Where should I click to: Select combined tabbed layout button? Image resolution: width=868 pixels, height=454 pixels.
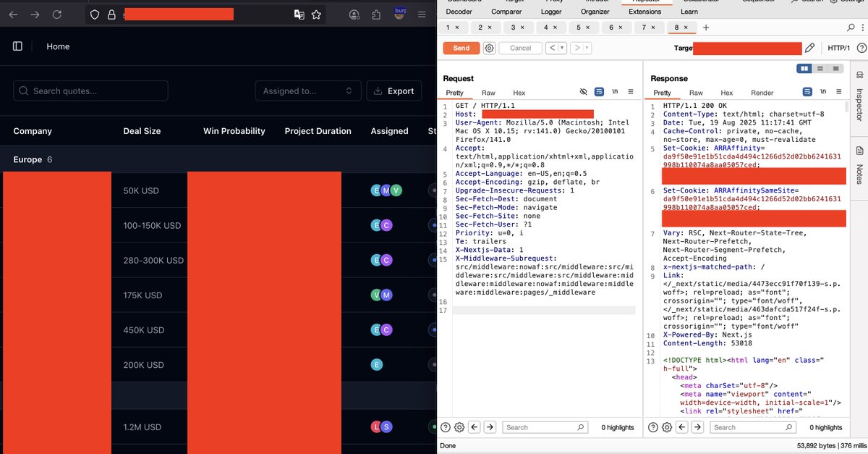(x=836, y=68)
